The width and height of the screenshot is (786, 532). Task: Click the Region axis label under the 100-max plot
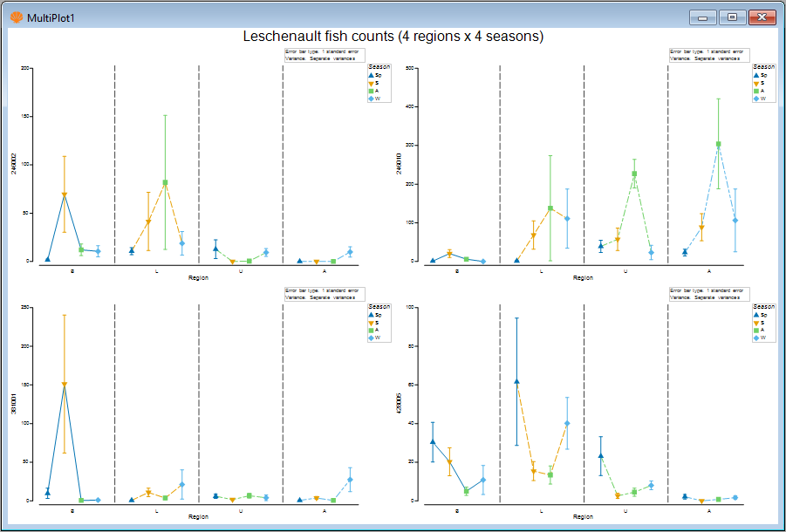584,517
